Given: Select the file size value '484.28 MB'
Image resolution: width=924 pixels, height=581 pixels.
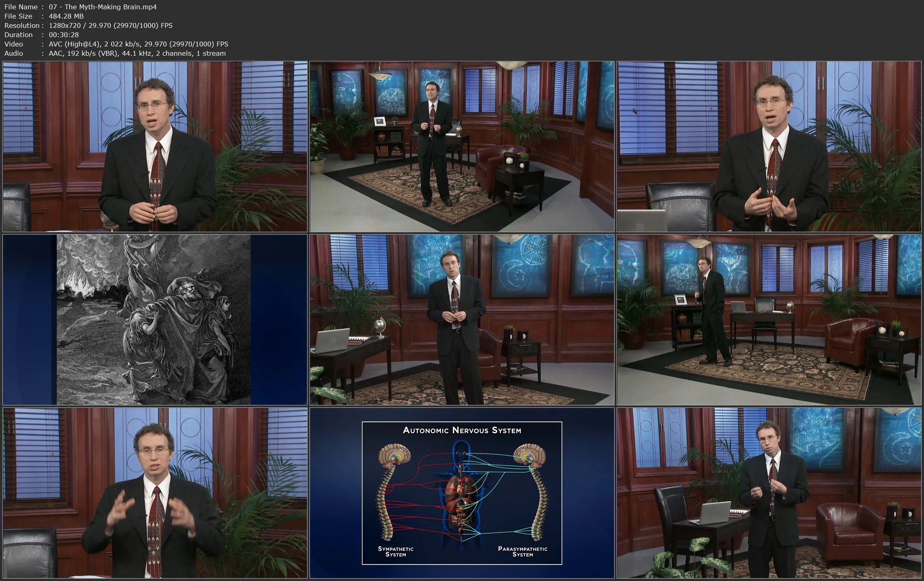Looking at the screenshot, I should click(66, 16).
